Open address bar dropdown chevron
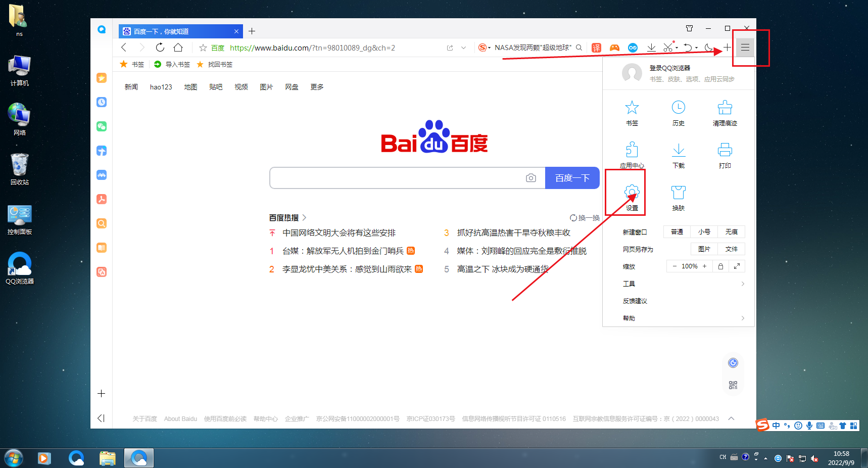 [464, 48]
